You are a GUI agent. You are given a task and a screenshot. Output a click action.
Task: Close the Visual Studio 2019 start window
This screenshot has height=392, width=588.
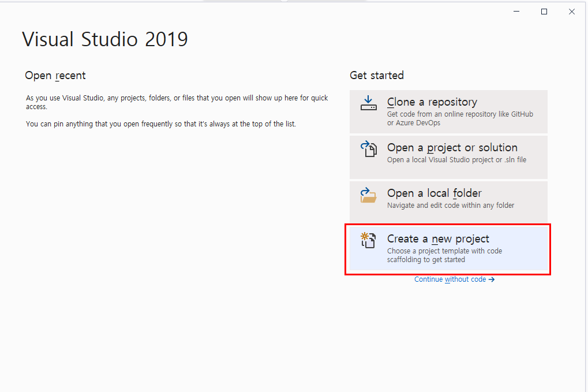571,12
